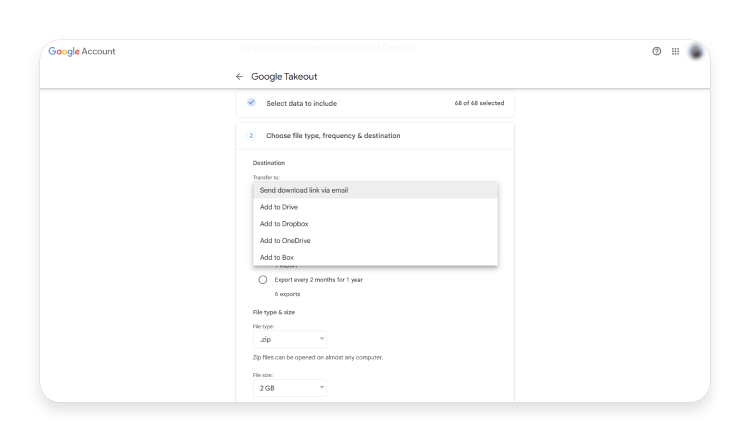This screenshot has height=443, width=751.
Task: Open the Google apps grid icon
Action: point(675,51)
